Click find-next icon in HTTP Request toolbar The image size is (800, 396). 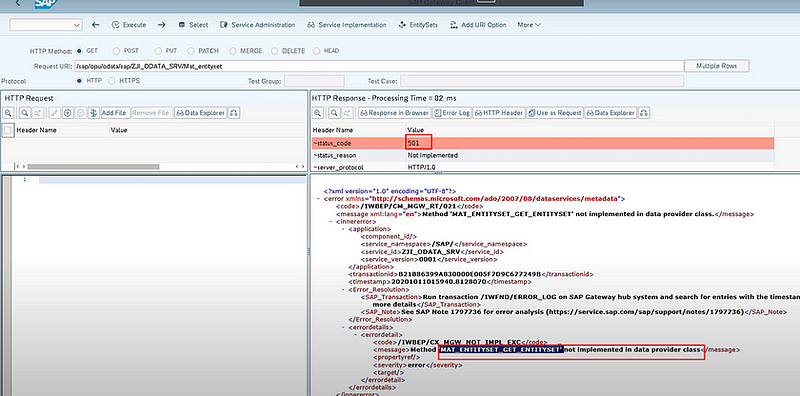click(x=37, y=113)
